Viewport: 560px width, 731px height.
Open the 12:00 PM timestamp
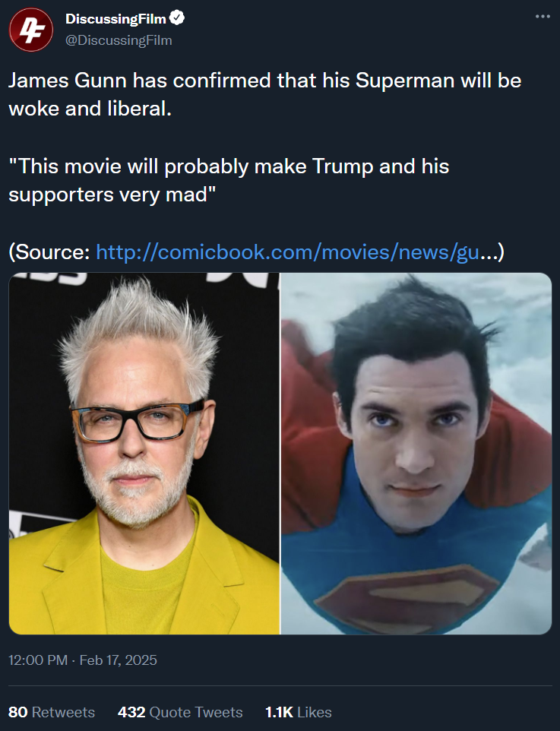click(38, 660)
